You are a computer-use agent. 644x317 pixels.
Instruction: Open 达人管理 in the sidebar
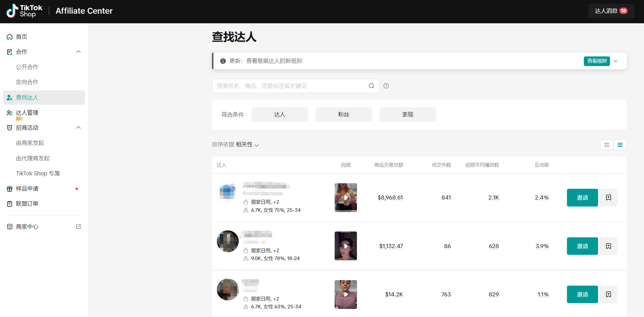click(27, 113)
